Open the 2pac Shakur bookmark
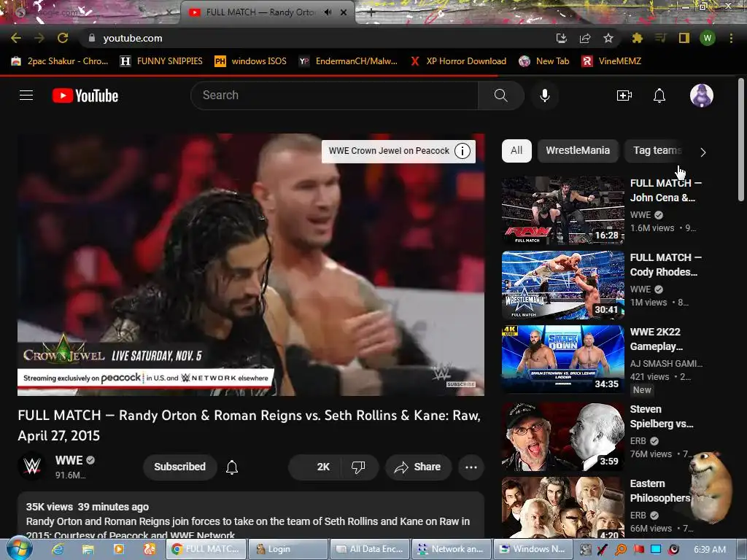 (x=60, y=61)
